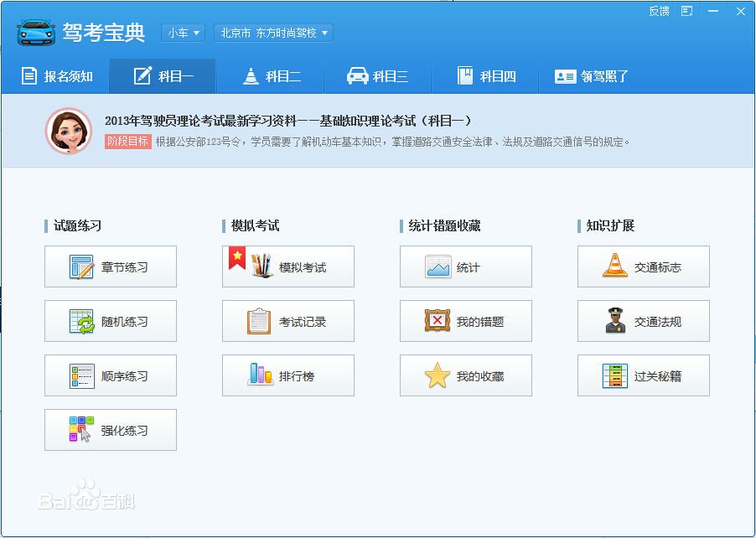Switch to the 科目三 tab

click(378, 75)
